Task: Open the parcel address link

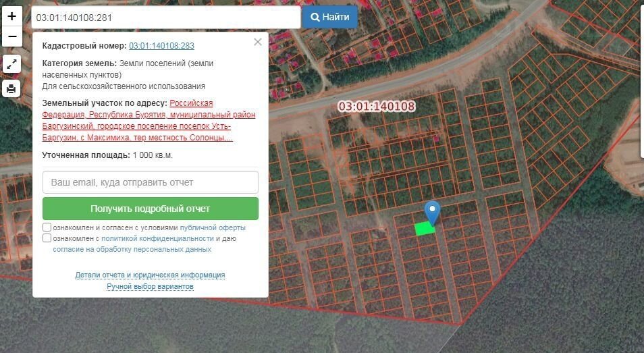Action: (149, 120)
